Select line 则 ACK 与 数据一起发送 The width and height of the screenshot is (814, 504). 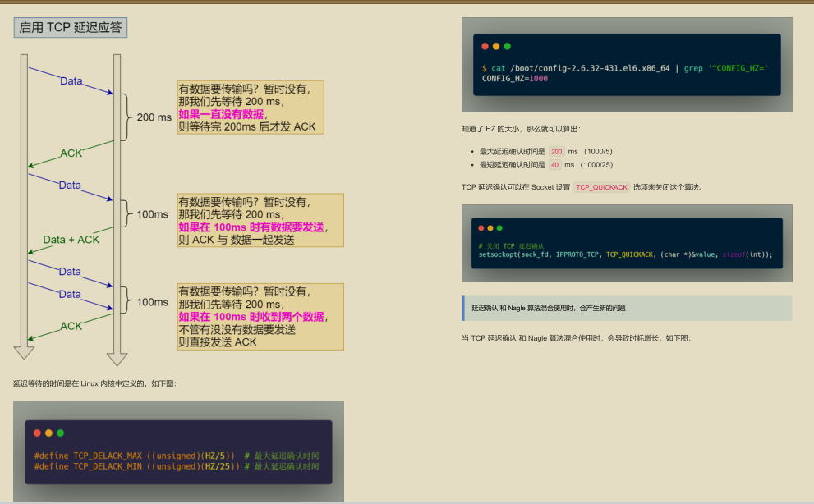click(x=237, y=240)
